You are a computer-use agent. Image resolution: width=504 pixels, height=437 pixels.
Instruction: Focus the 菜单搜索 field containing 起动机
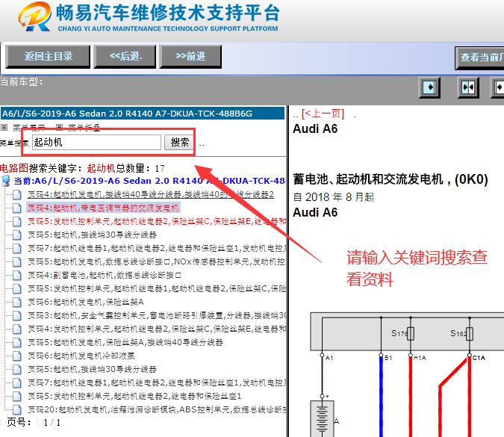coord(96,142)
